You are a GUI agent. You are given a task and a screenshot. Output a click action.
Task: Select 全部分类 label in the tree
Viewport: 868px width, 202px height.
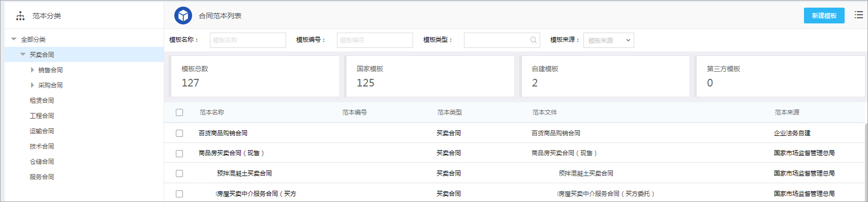tap(33, 40)
